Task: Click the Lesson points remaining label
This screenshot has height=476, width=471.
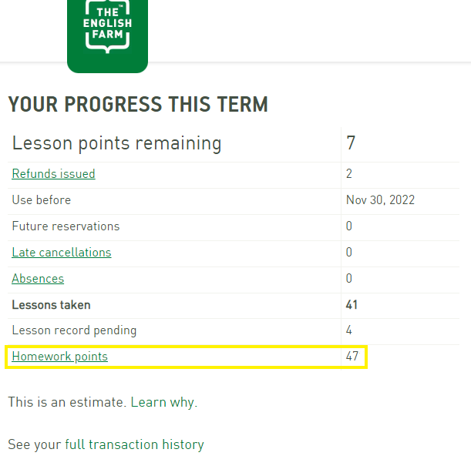Action: 116,143
